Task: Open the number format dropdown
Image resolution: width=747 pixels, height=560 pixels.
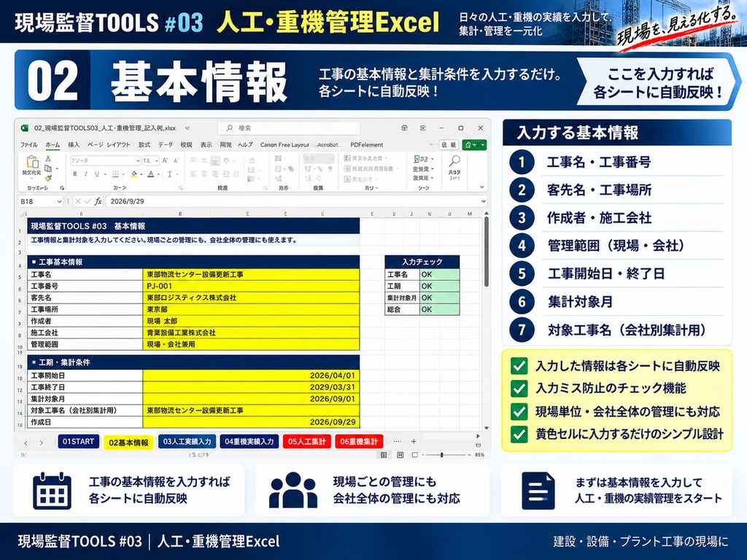Action: [332, 158]
